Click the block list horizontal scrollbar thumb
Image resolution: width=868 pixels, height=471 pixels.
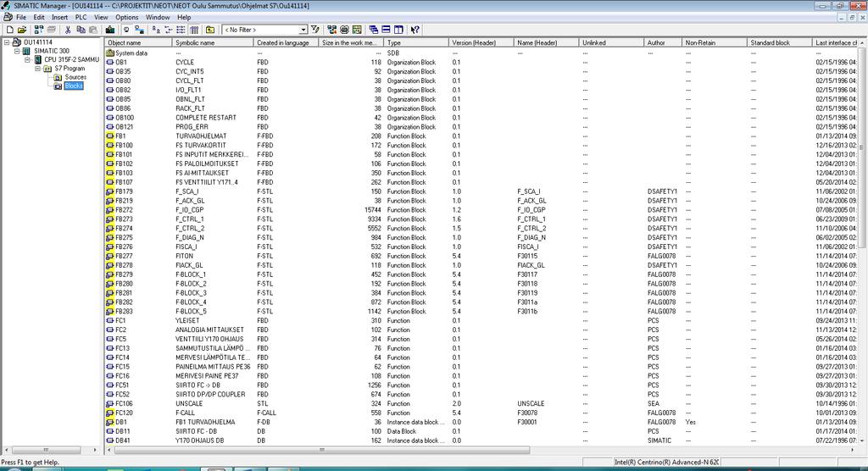tap(321, 450)
